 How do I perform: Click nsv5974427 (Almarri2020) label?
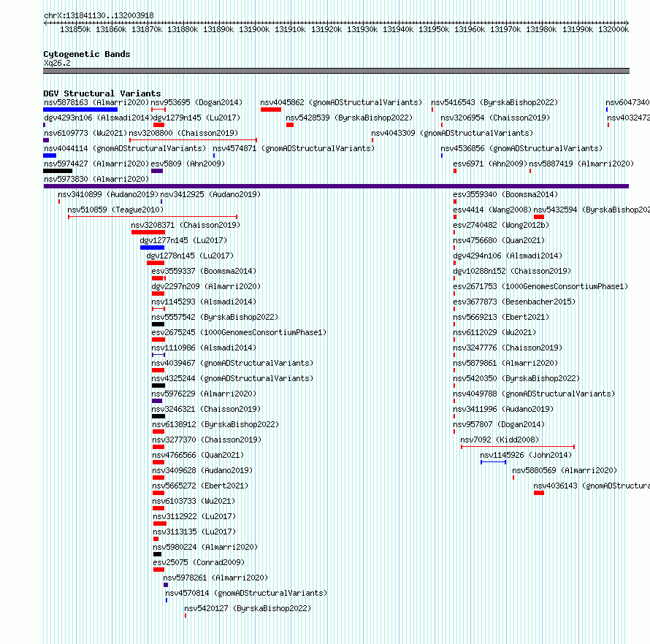pyautogui.click(x=96, y=164)
